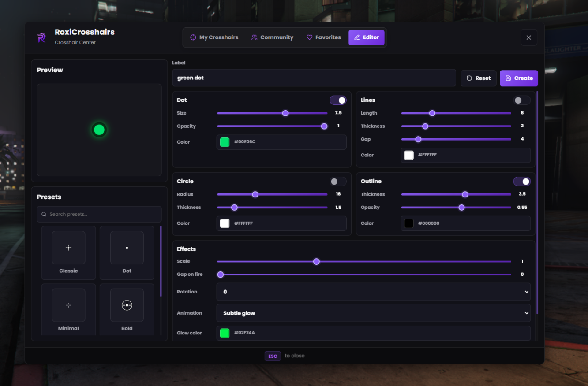Click the Reset button
The width and height of the screenshot is (588, 386).
[x=479, y=78]
